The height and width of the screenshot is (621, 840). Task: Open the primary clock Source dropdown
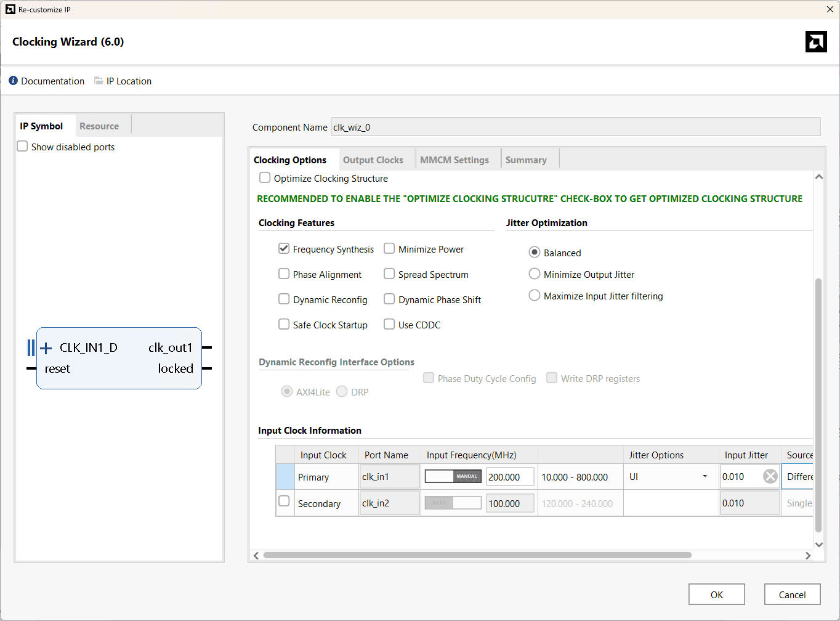point(799,477)
